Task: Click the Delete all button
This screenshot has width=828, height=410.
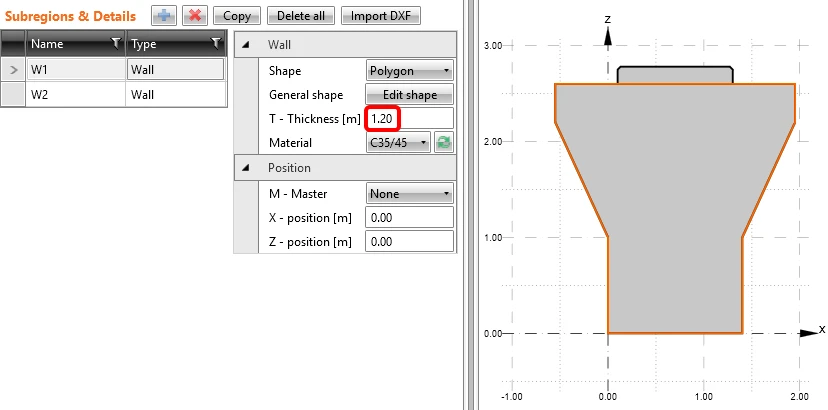Action: pos(301,16)
